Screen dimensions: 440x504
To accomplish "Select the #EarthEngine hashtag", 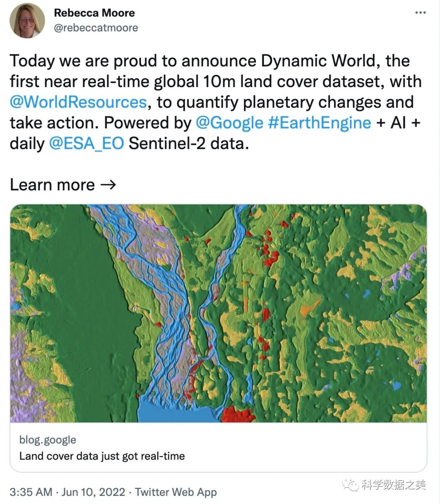I will 319,123.
